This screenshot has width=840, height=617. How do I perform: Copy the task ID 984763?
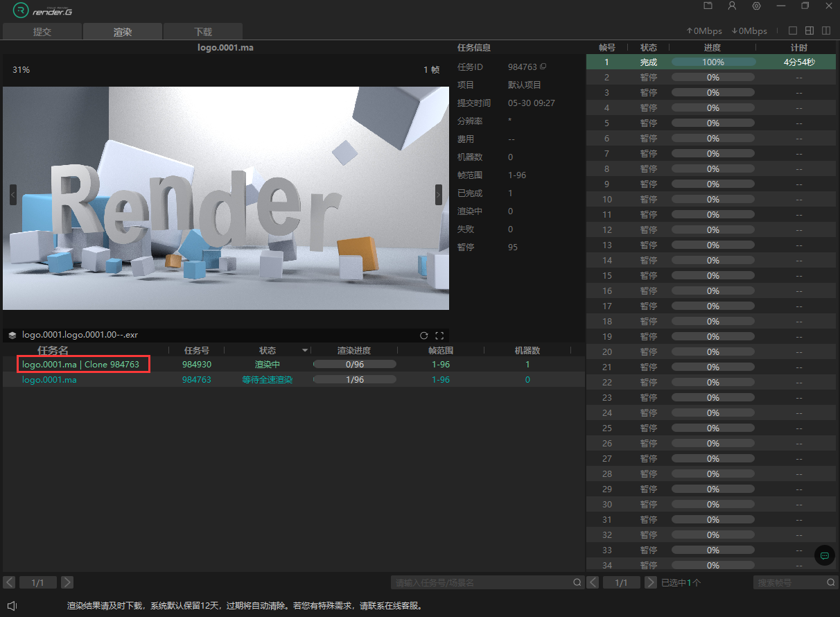point(543,67)
